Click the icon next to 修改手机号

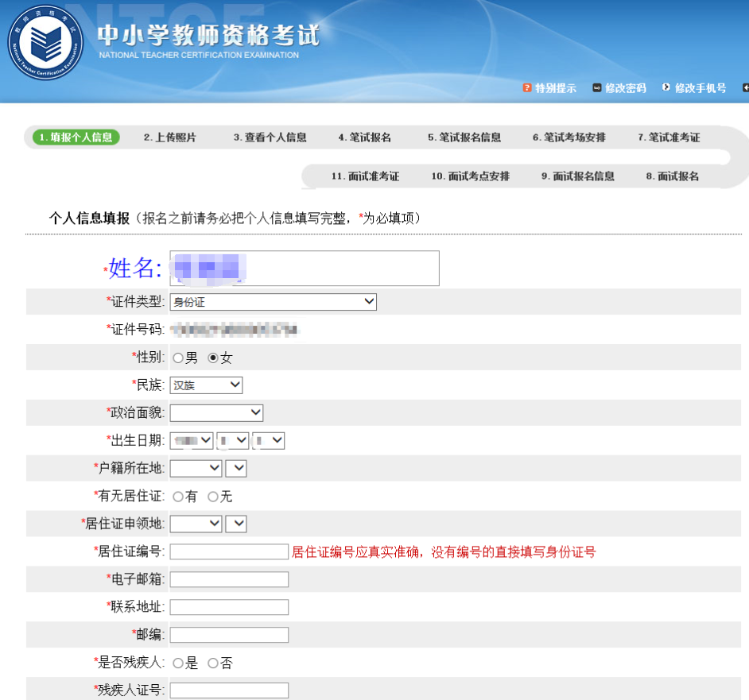point(666,87)
